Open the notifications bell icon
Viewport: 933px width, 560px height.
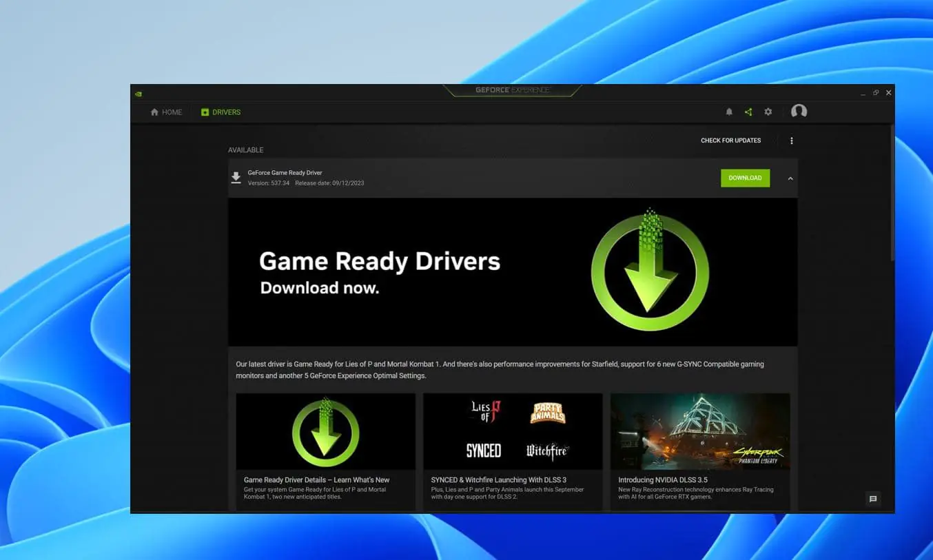729,112
